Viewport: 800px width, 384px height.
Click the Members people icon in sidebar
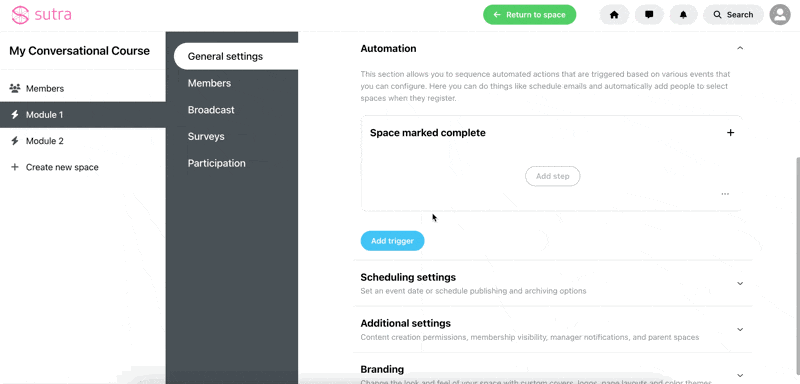coord(15,88)
